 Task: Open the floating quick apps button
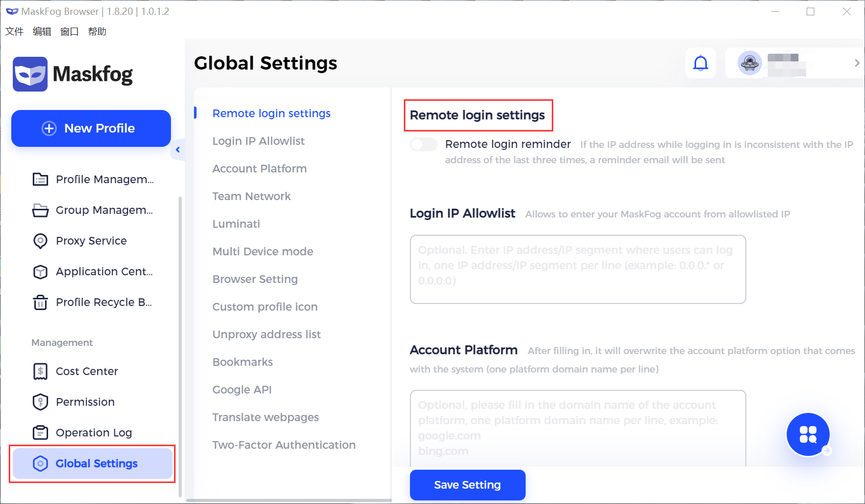[808, 434]
